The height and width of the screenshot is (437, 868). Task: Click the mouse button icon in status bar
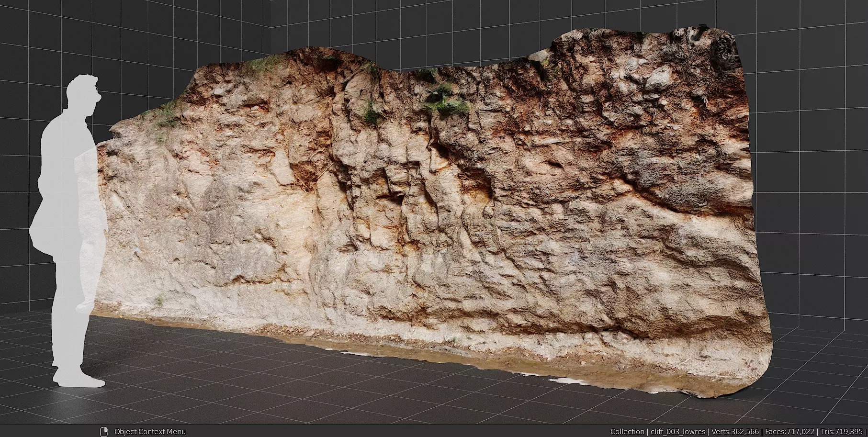tap(103, 431)
